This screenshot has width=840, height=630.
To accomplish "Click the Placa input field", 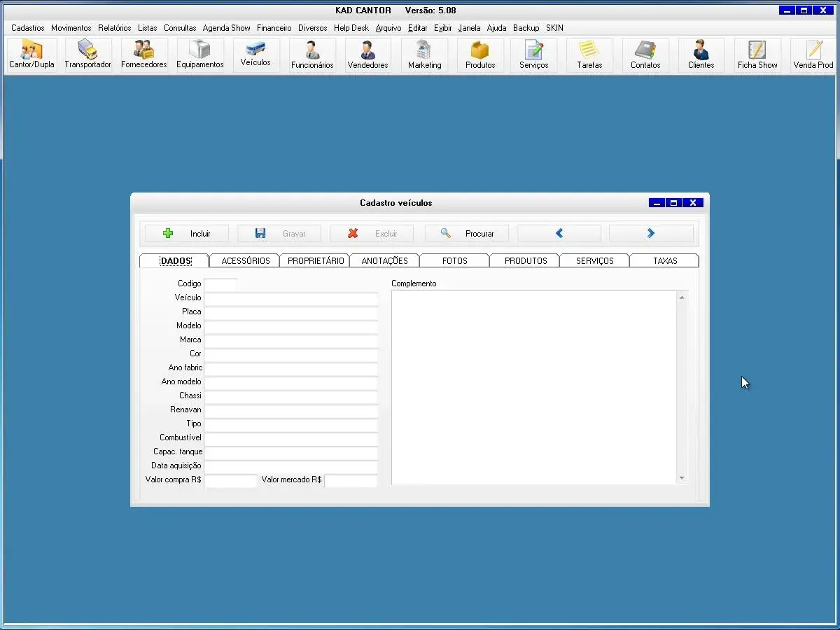I will point(290,312).
